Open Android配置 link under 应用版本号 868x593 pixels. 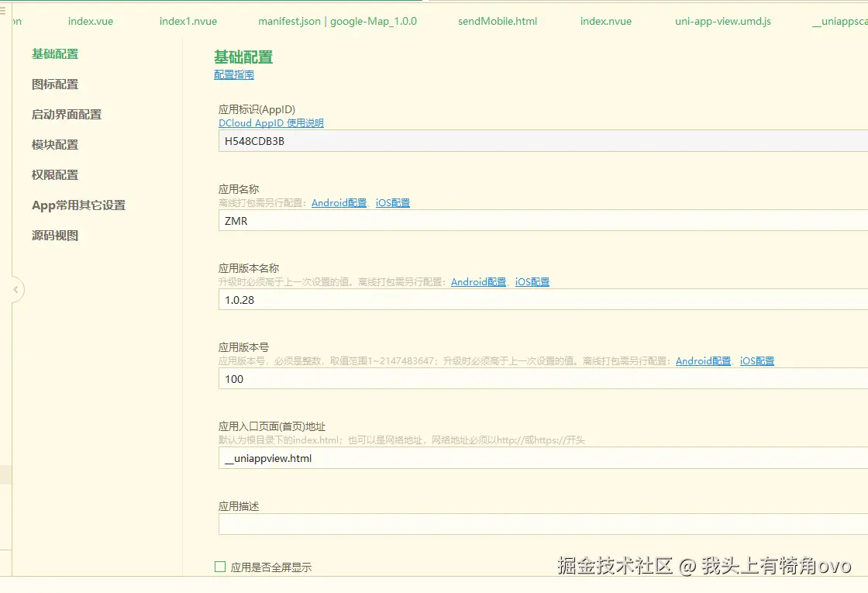coord(703,361)
